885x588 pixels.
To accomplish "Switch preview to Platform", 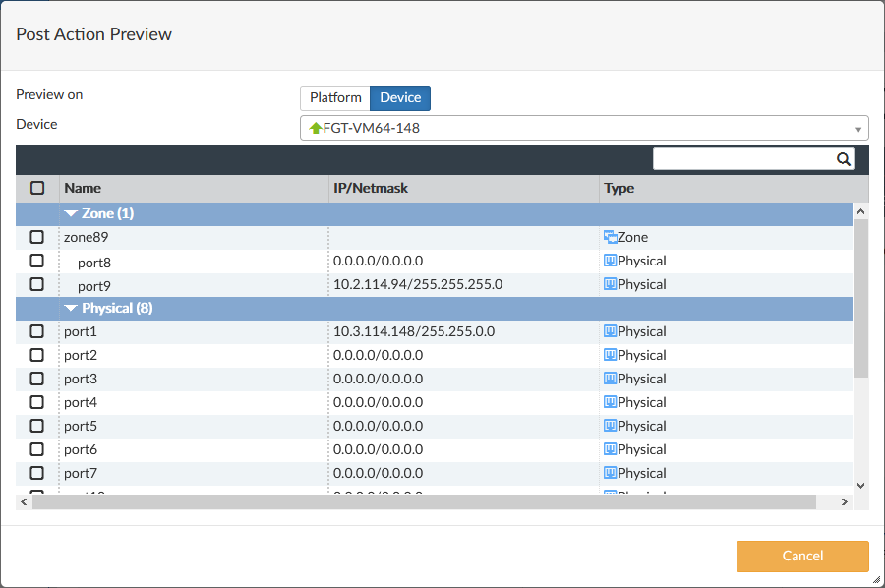I will coord(335,97).
